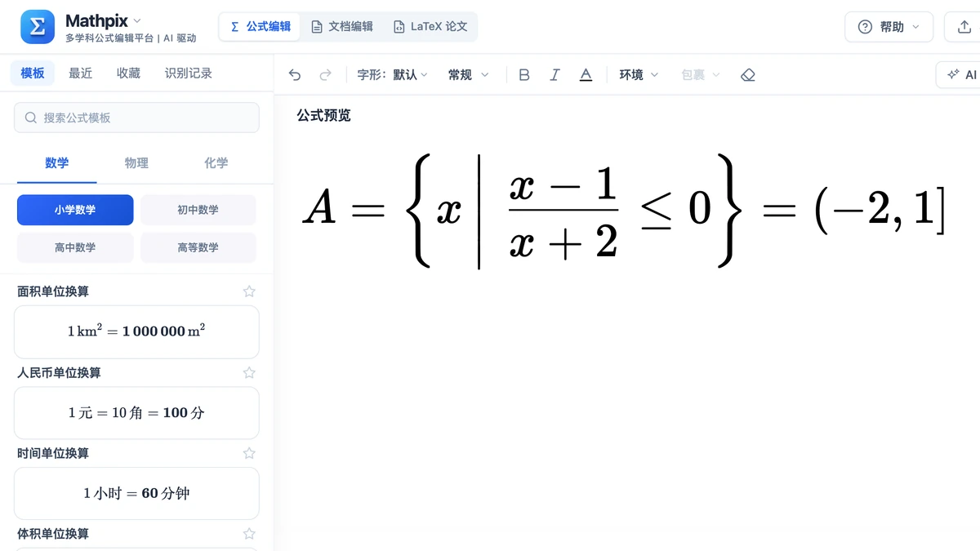Select the 最近 sidebar tab
The width and height of the screenshot is (980, 551).
pos(80,73)
